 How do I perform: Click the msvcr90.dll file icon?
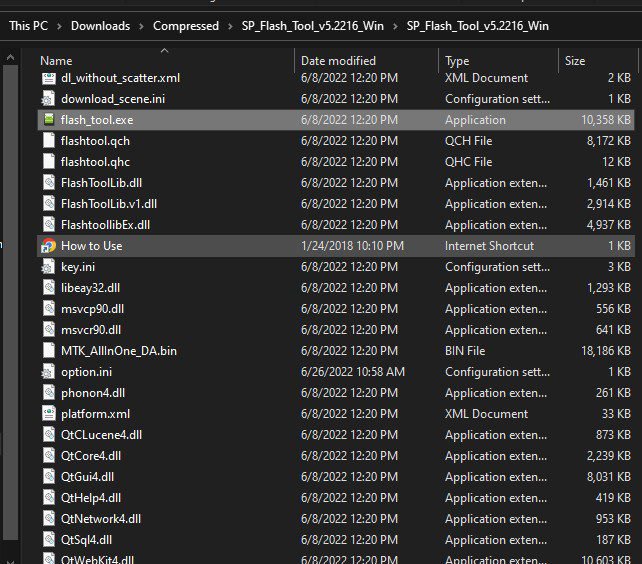point(49,330)
